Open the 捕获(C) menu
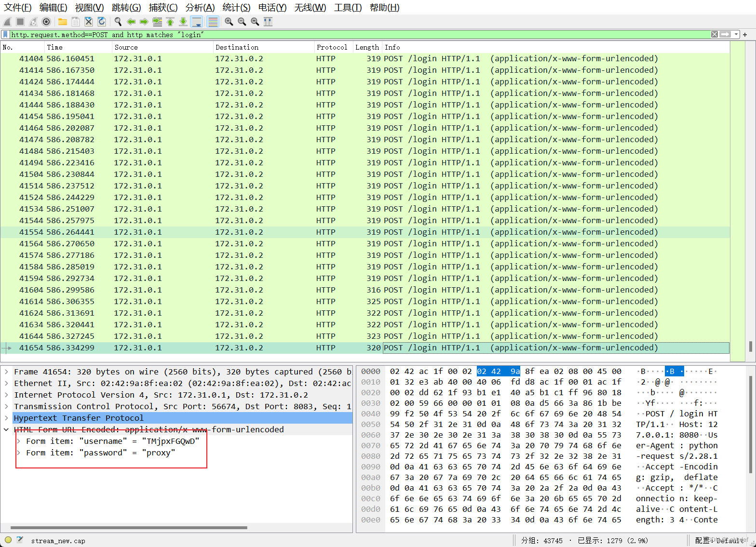756x547 pixels. click(163, 7)
